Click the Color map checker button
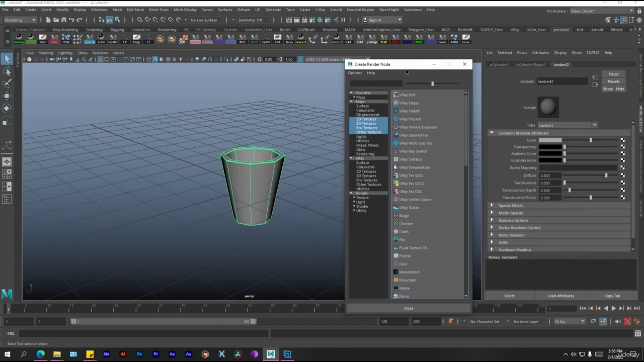 click(622, 140)
